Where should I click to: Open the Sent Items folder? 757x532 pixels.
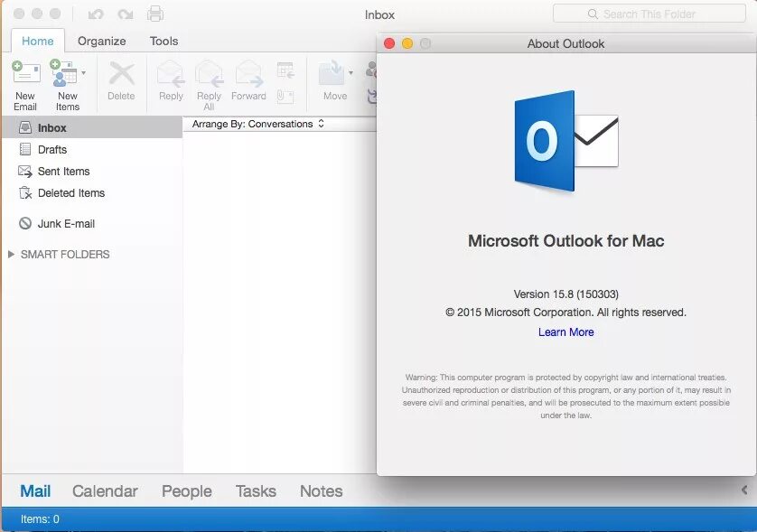92,172
